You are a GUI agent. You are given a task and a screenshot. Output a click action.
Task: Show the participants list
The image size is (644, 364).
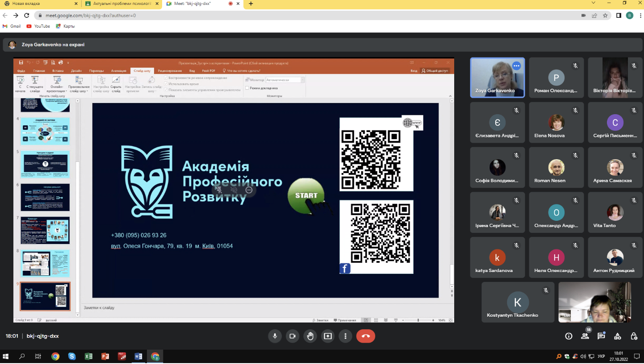585,336
